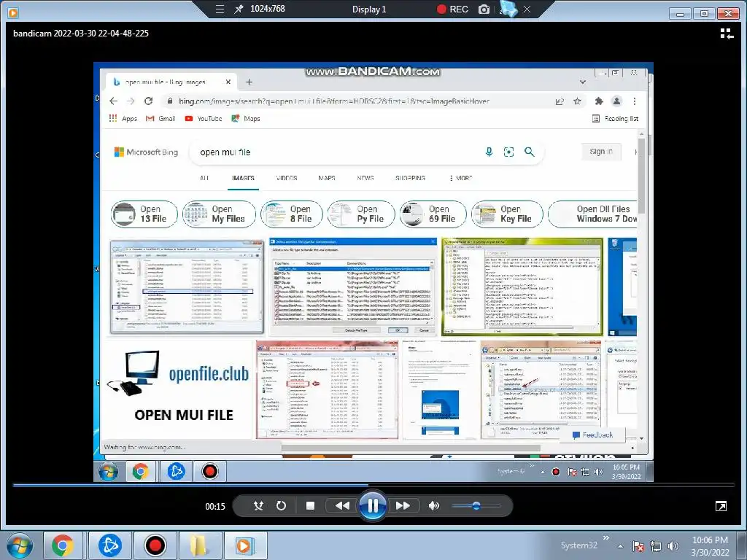Image resolution: width=747 pixels, height=560 pixels.
Task: Expand the System32 toolbar chevron
Action: pyautogui.click(x=606, y=538)
